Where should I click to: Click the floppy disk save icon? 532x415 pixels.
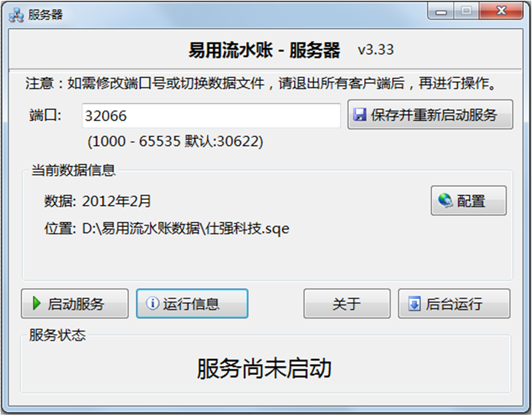click(x=360, y=115)
